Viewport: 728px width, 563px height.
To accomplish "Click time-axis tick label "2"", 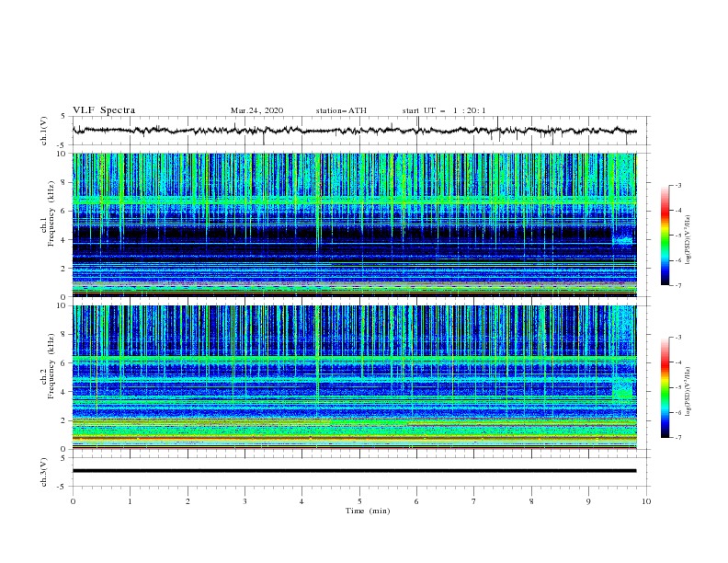I will (x=188, y=501).
